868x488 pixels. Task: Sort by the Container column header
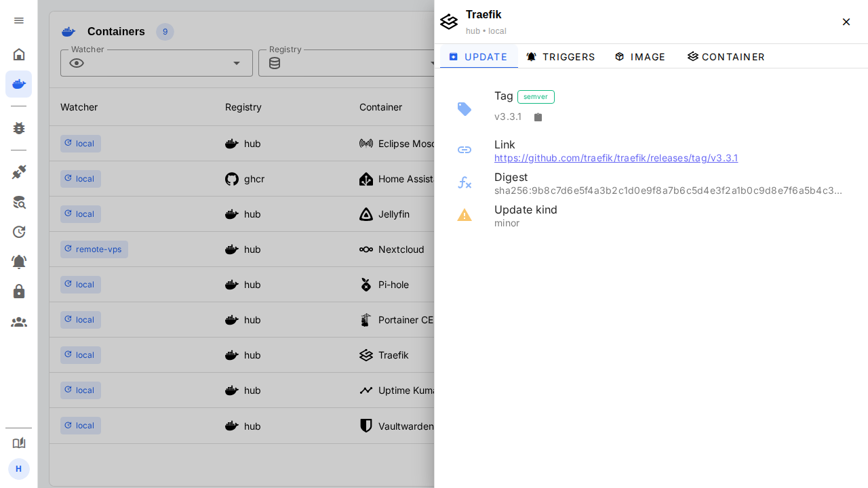[x=380, y=107]
